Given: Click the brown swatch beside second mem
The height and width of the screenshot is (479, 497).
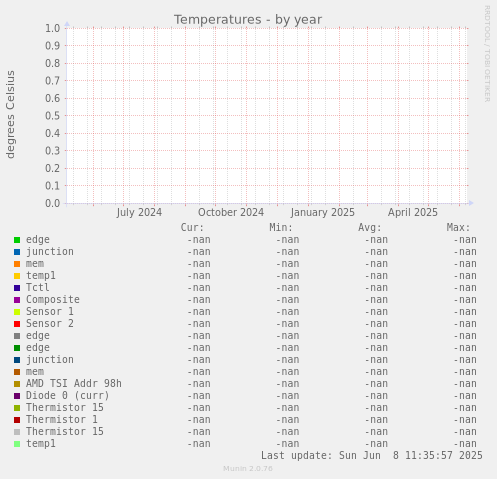Looking at the screenshot, I should [17, 372].
